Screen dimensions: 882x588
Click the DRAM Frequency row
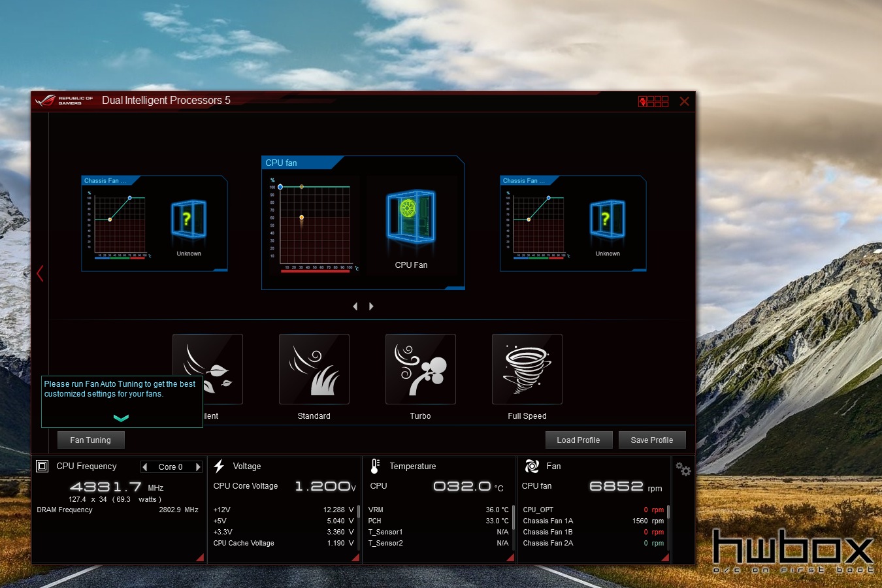tap(118, 510)
